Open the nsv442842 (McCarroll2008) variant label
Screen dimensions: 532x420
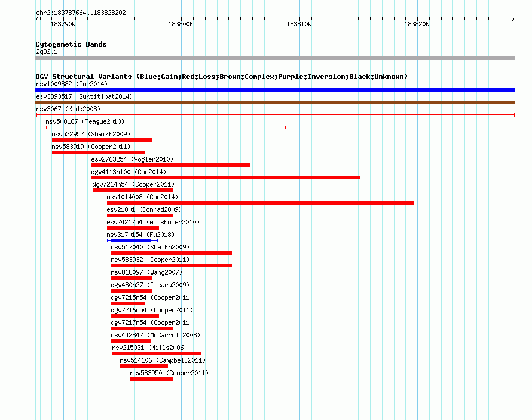155,335
